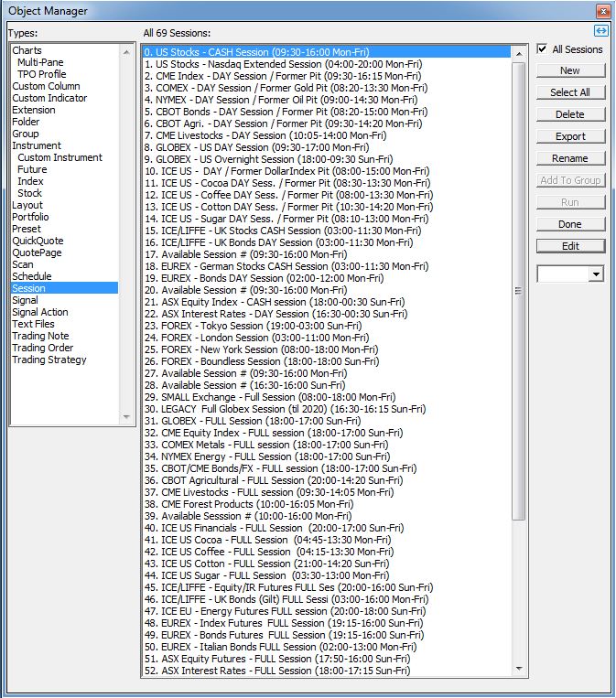Click the Select All button

pos(570,92)
